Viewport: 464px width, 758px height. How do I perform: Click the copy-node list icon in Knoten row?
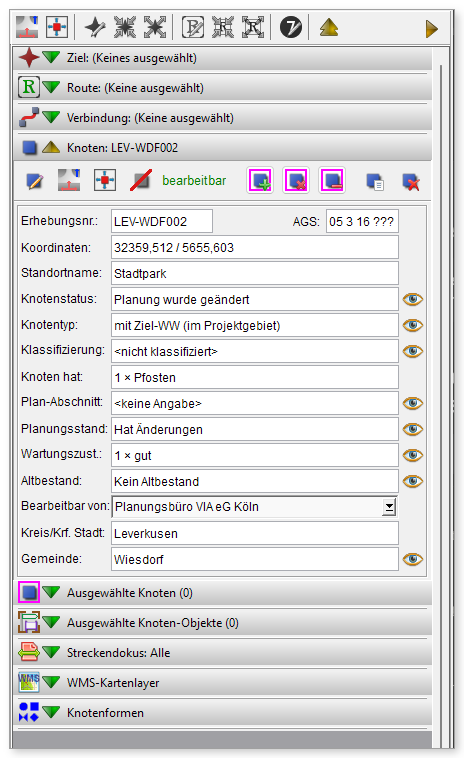click(x=375, y=182)
